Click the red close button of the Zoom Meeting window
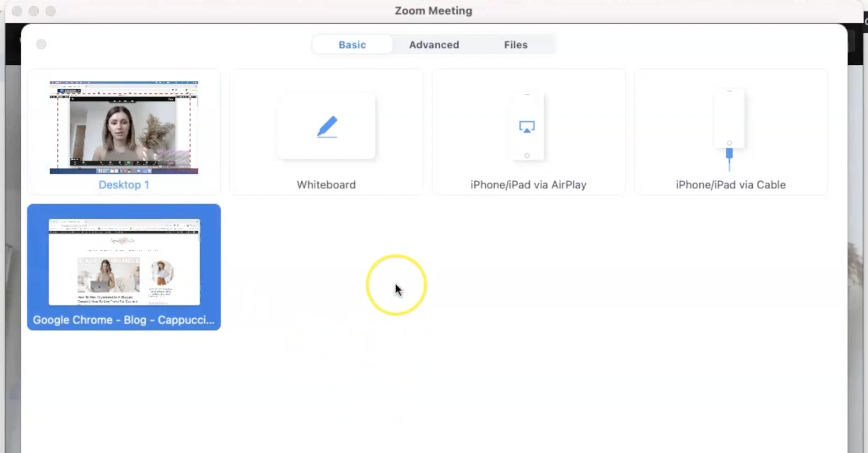 pyautogui.click(x=17, y=11)
